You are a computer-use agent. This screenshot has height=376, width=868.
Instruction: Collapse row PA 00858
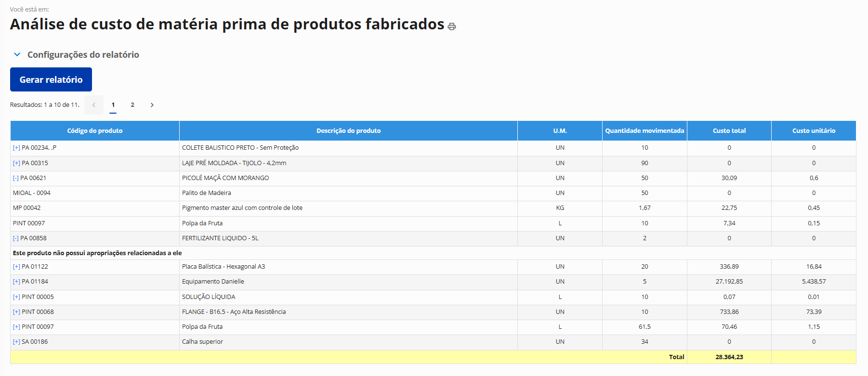coord(16,238)
